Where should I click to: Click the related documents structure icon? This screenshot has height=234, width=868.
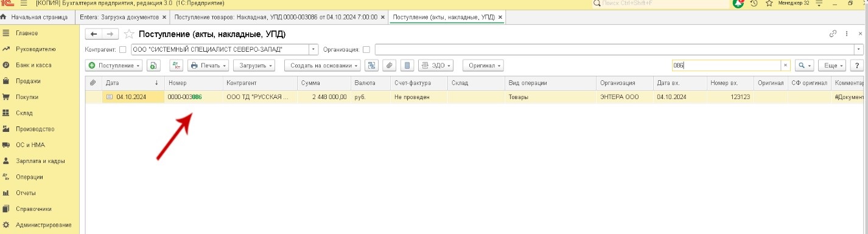[x=371, y=65]
